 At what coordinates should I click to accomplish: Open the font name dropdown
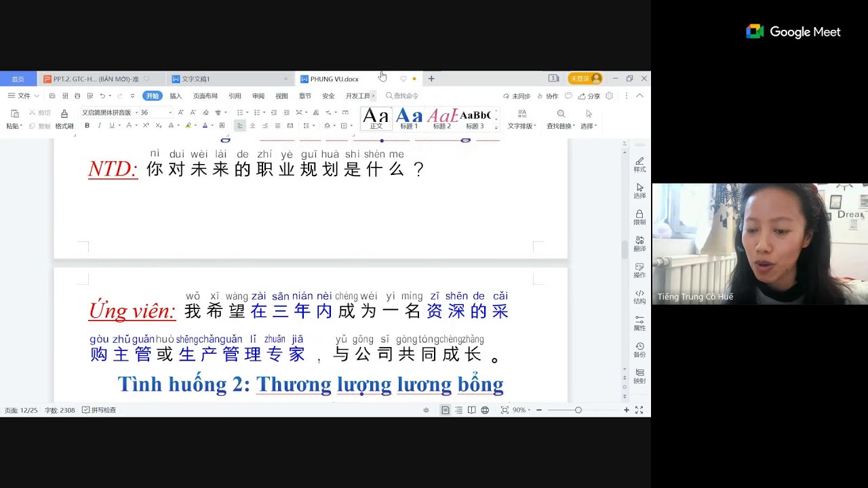pos(136,113)
